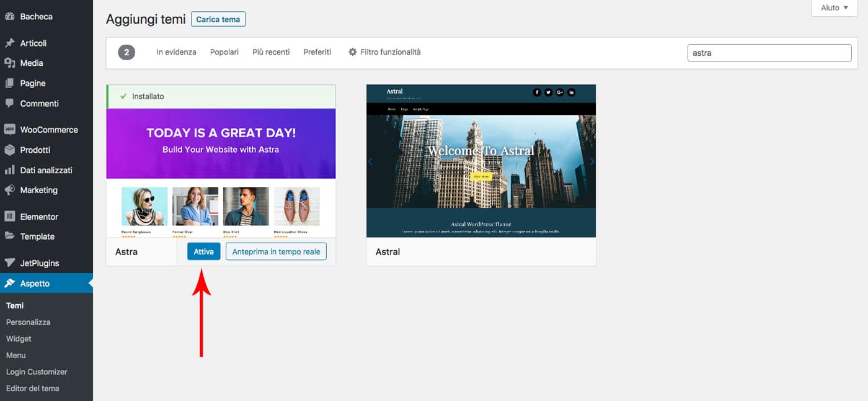Switch to the Più recenti tab

click(271, 52)
